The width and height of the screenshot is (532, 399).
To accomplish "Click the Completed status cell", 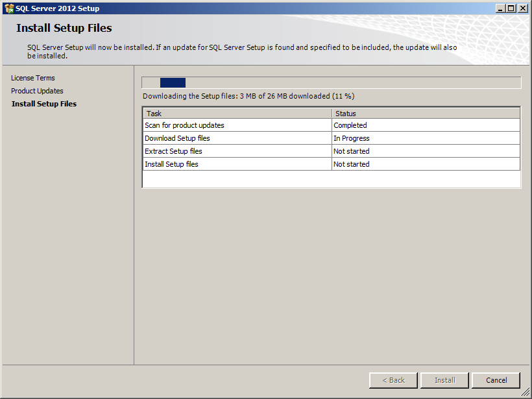I will (x=350, y=125).
